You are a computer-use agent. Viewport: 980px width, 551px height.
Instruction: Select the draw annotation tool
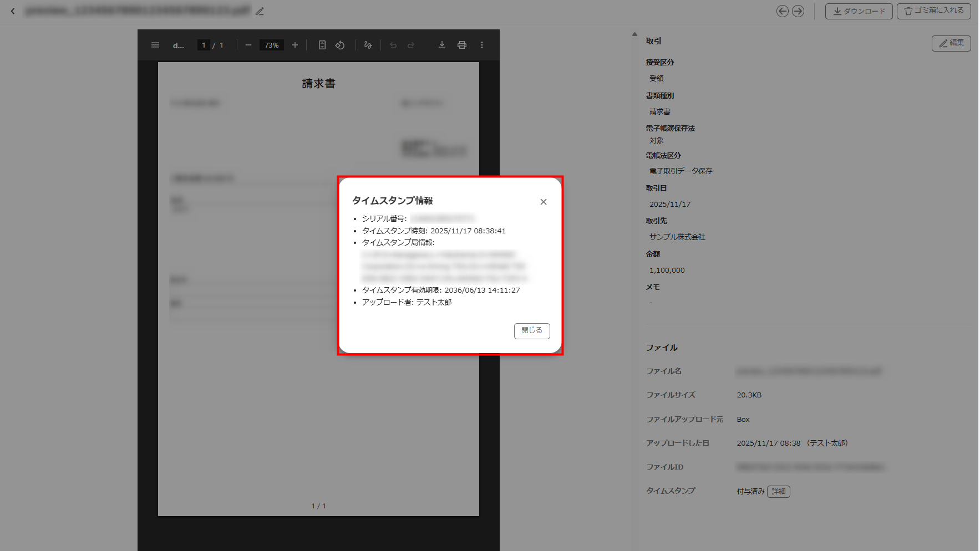point(368,45)
